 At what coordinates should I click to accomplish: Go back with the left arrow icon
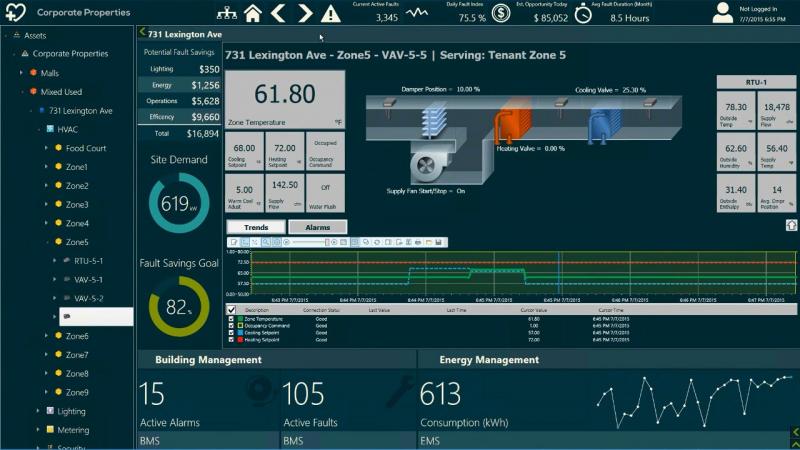[x=278, y=13]
